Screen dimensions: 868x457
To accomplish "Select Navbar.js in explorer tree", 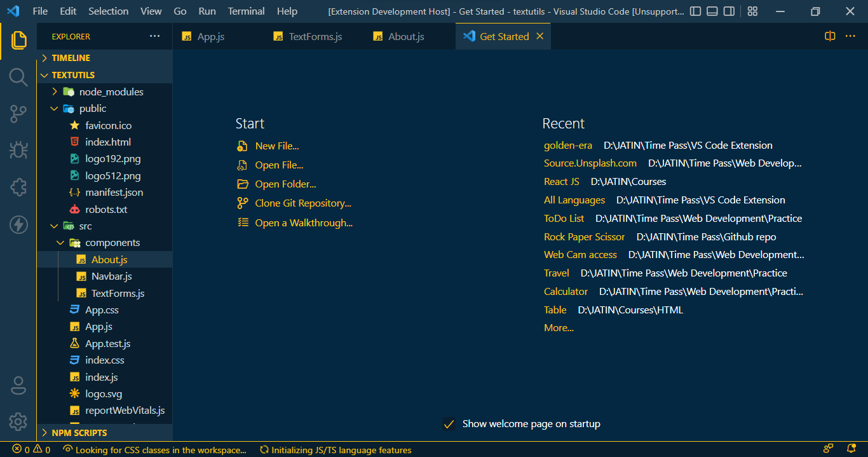I will 104,276.
